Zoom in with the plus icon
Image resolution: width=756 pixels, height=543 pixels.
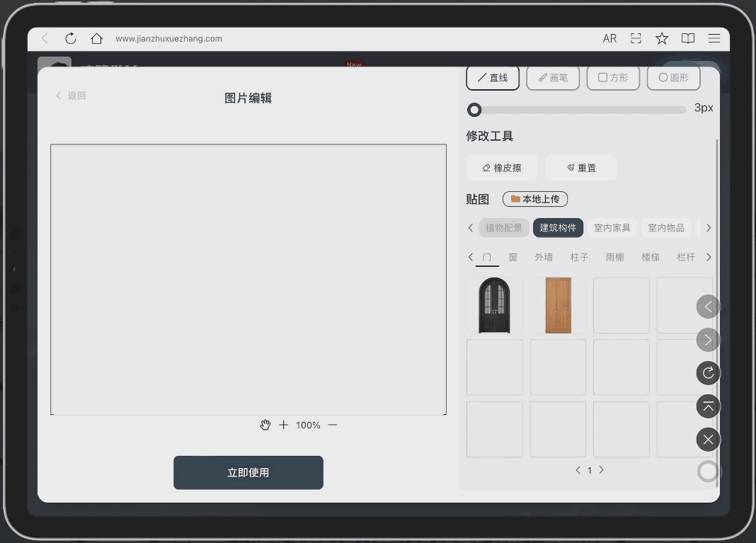pos(283,425)
